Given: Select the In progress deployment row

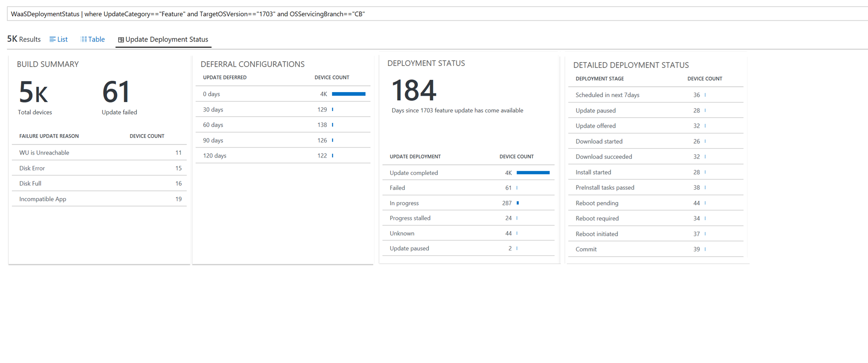Looking at the screenshot, I should tap(468, 203).
